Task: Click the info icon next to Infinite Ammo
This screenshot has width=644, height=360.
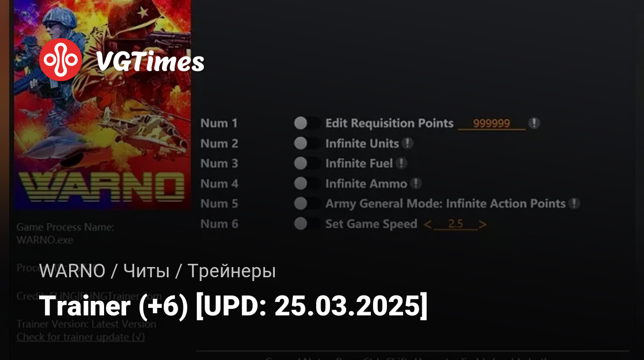Action: [x=416, y=184]
